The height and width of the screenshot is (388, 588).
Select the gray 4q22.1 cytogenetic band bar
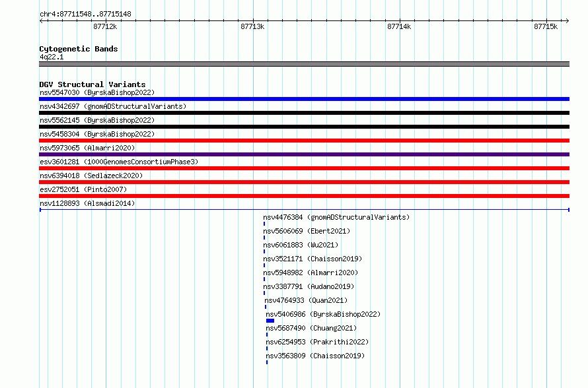pos(304,64)
